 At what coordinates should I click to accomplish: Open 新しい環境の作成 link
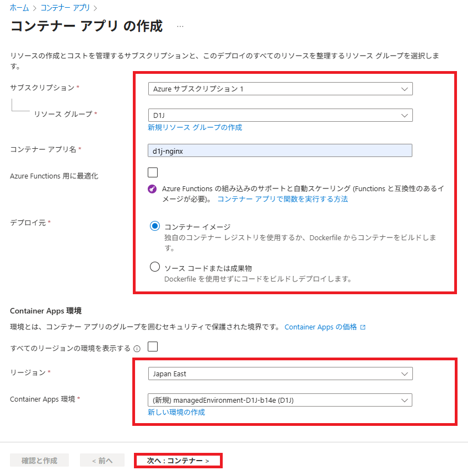coord(176,412)
